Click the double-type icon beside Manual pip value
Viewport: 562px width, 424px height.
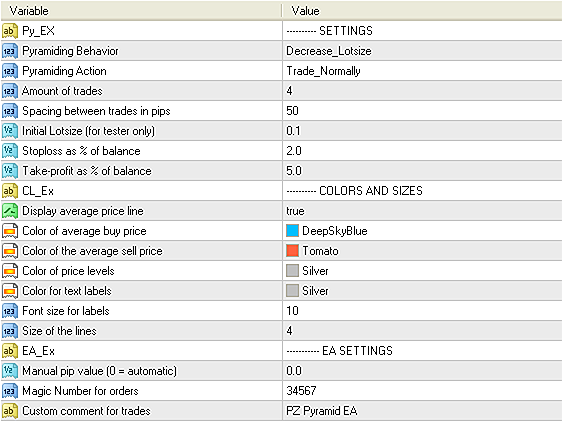10,371
